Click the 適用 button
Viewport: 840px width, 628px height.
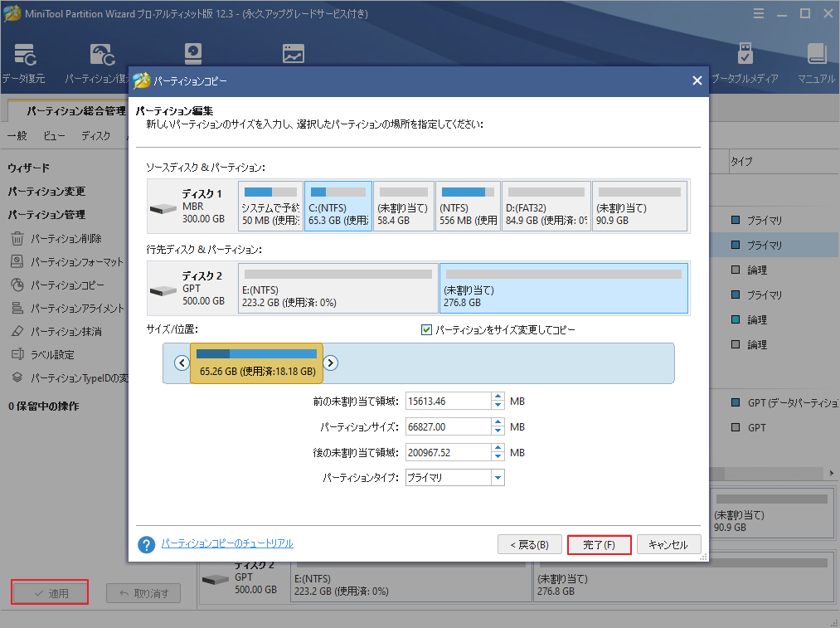pos(49,591)
